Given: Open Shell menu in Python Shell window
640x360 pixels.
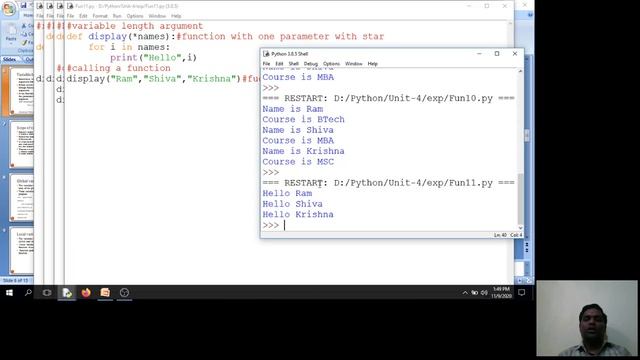Looking at the screenshot, I should coord(293,64).
